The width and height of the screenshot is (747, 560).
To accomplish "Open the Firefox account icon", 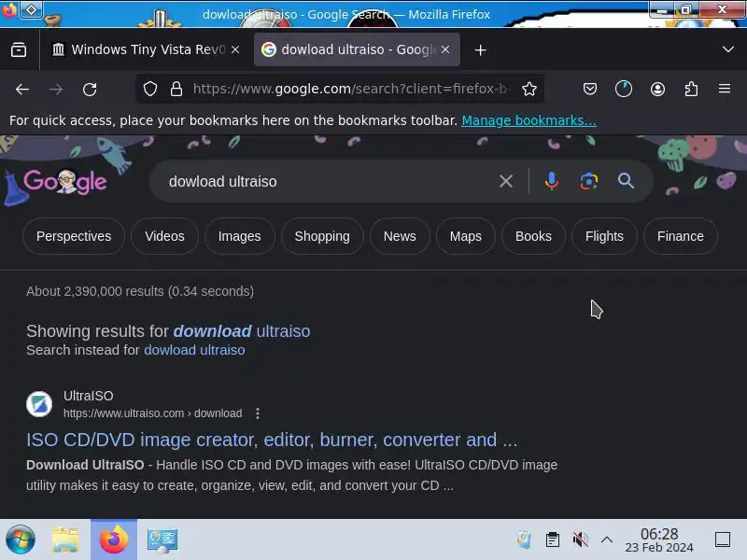I will (x=657, y=89).
